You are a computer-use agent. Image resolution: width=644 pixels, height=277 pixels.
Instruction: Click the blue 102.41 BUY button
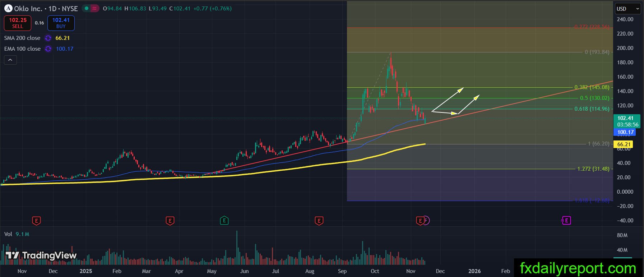(61, 23)
